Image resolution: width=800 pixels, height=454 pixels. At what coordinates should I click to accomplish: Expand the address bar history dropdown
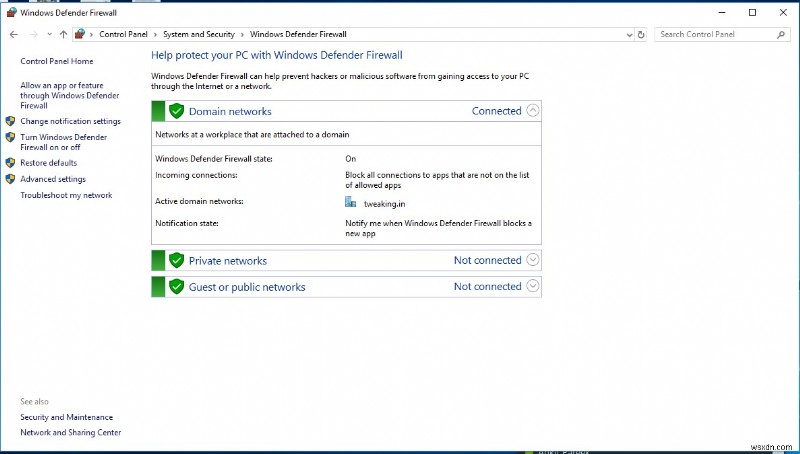tap(629, 35)
